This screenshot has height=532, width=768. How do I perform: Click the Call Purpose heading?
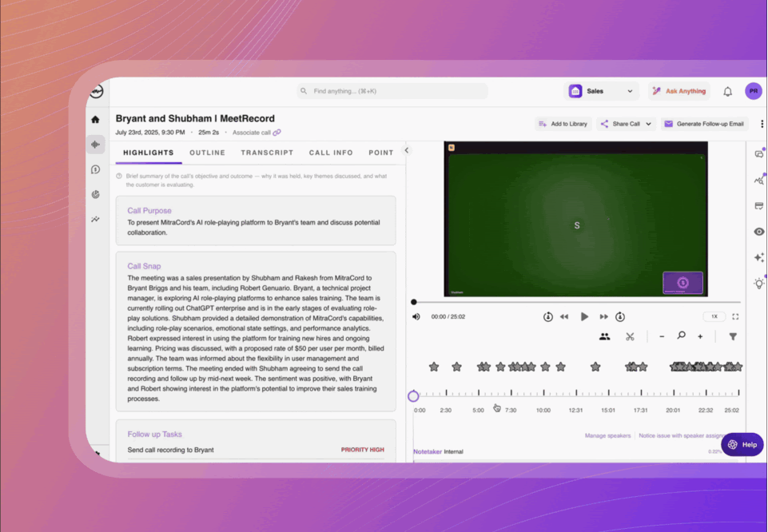click(149, 210)
